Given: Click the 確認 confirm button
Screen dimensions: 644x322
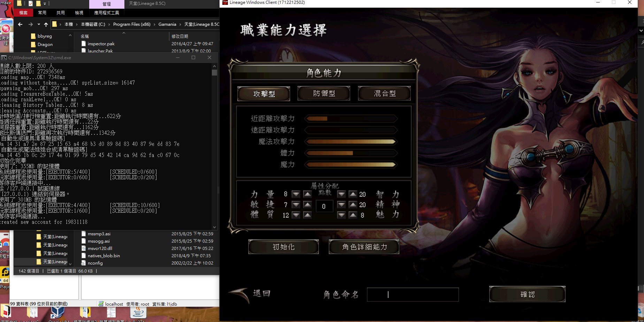Looking at the screenshot, I should pos(527,294).
